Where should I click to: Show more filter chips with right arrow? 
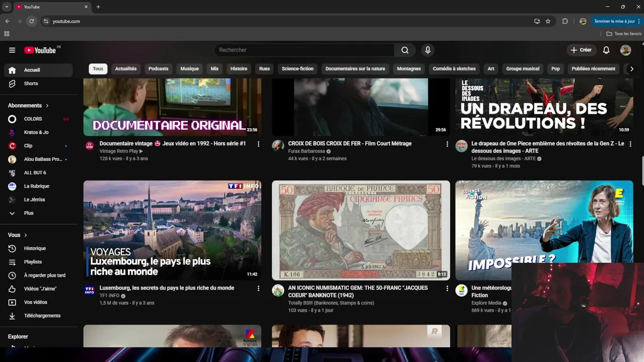[x=632, y=69]
